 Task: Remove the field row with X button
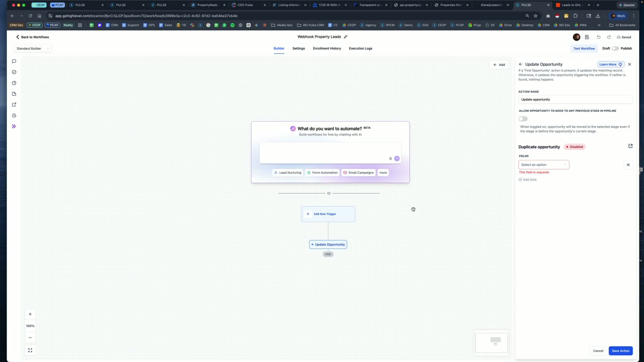point(628,165)
